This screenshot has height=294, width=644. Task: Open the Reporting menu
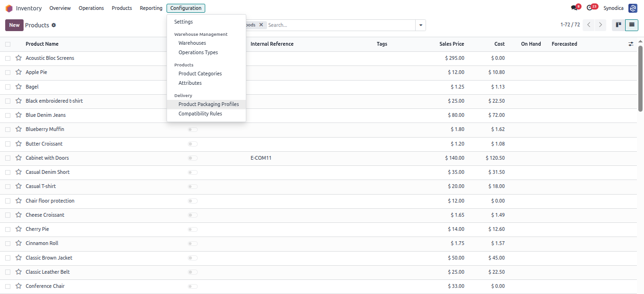coord(151,8)
